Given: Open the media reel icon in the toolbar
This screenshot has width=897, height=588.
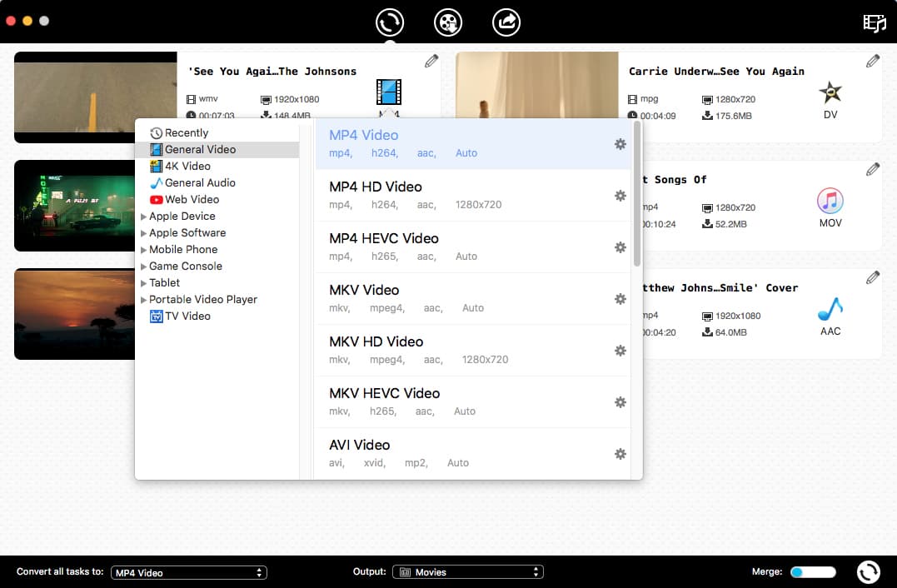Looking at the screenshot, I should [448, 22].
